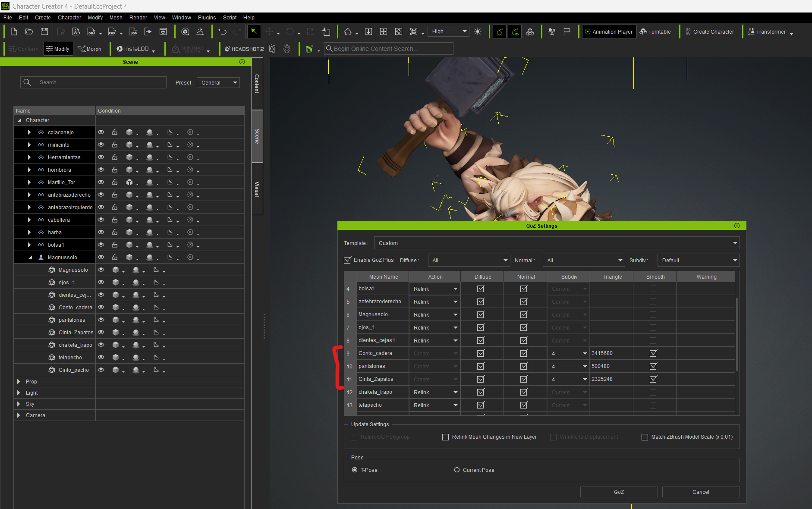The height and width of the screenshot is (509, 812).
Task: Open the InstaLOD tool
Action: click(x=133, y=49)
